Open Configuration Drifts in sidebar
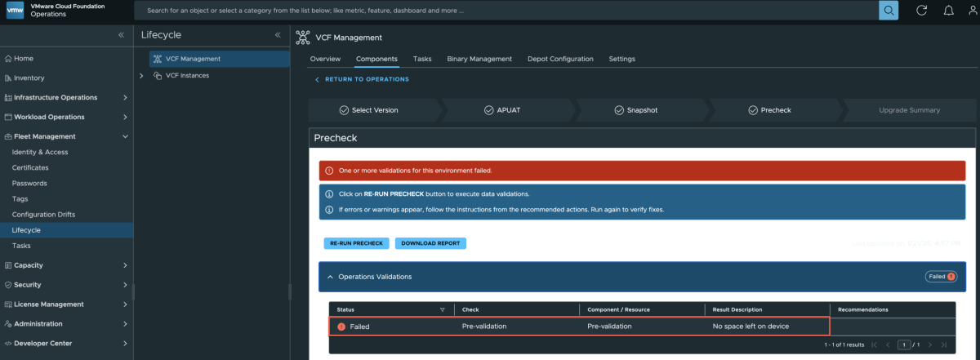Image resolution: width=980 pixels, height=360 pixels. click(x=43, y=215)
